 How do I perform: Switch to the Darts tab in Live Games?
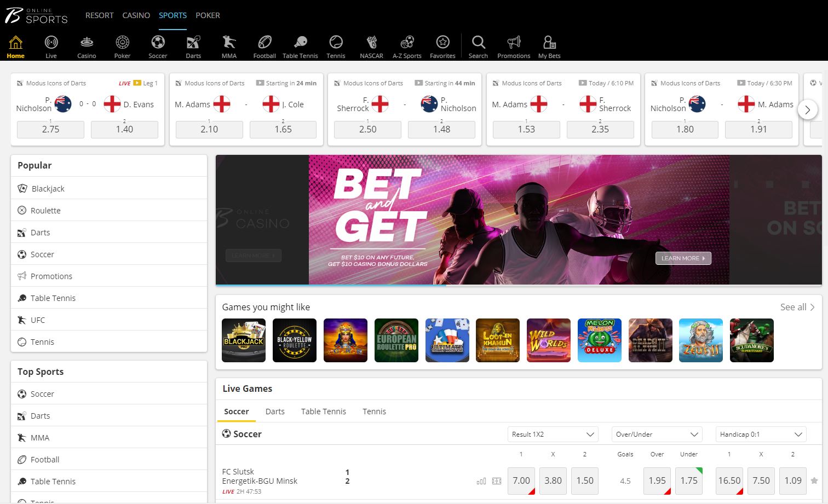point(275,412)
